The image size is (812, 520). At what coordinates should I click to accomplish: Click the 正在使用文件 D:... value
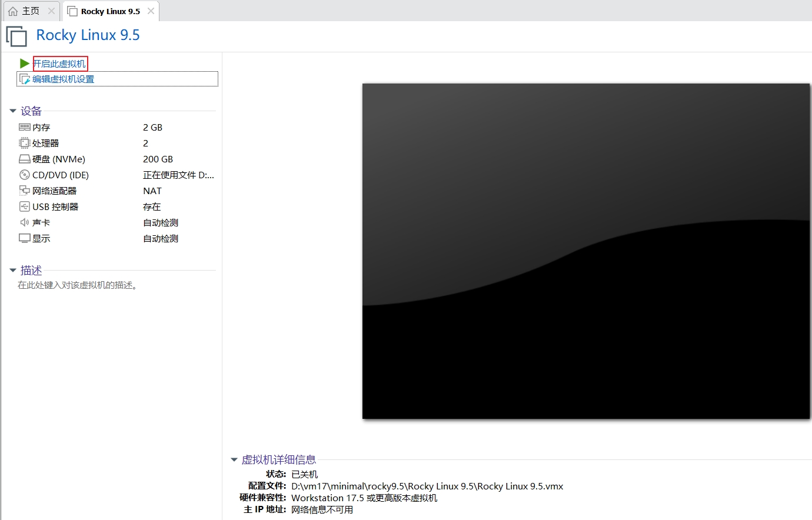(178, 175)
